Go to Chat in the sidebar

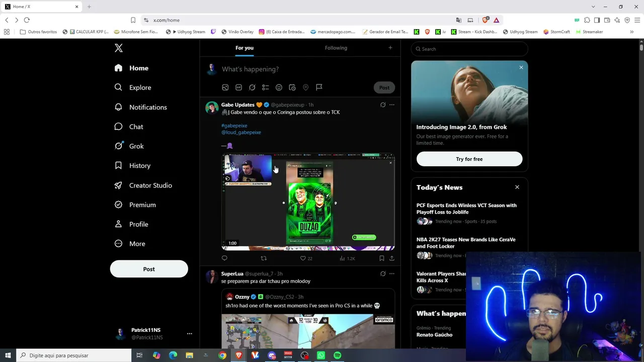click(x=129, y=127)
